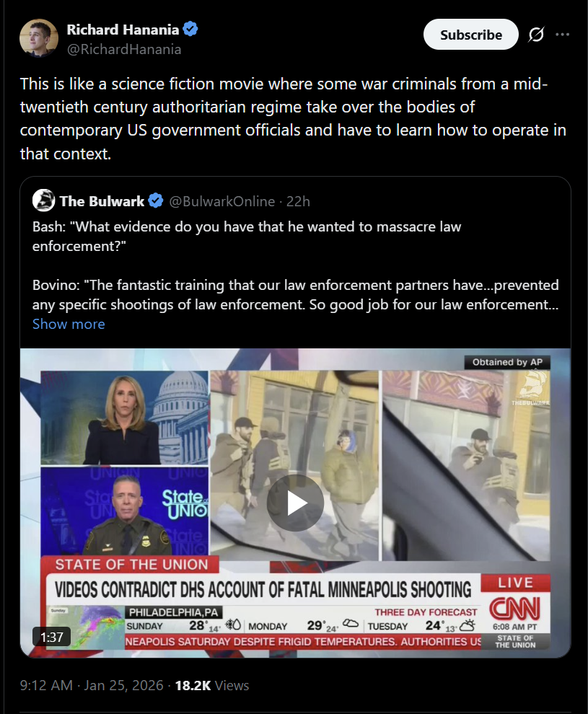Click the 1:37 video duration badge
588x714 pixels.
(x=51, y=637)
